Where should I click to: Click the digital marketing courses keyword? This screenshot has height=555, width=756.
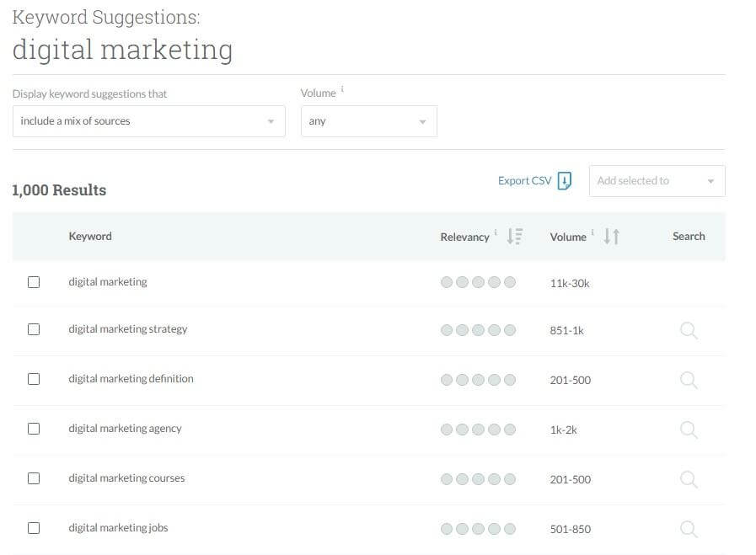point(126,478)
